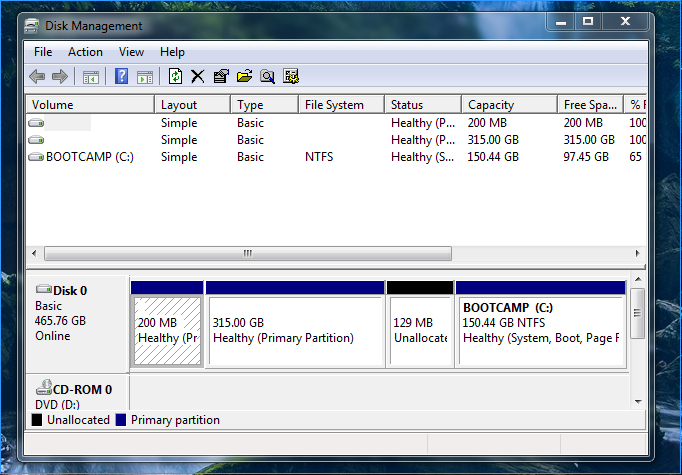Click the black Unallocated legend swatch

[x=37, y=420]
